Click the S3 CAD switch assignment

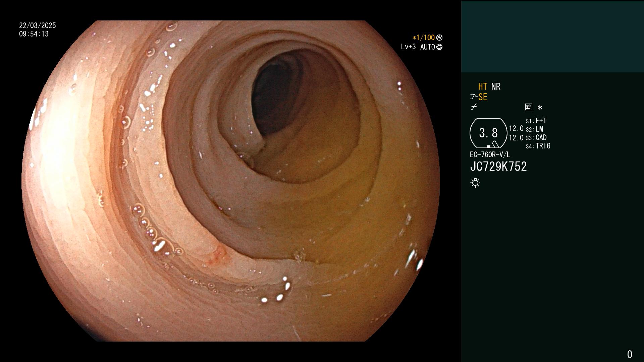[x=536, y=137]
